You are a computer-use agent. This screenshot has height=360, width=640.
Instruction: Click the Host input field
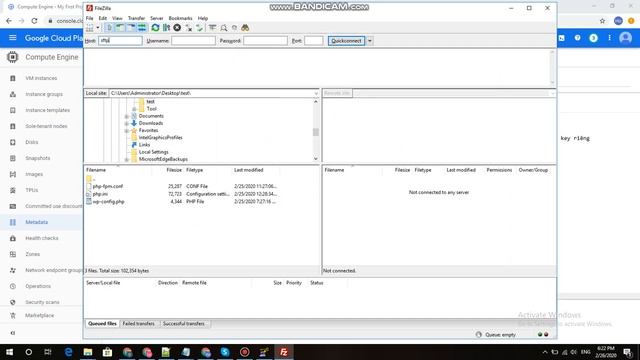tap(120, 41)
